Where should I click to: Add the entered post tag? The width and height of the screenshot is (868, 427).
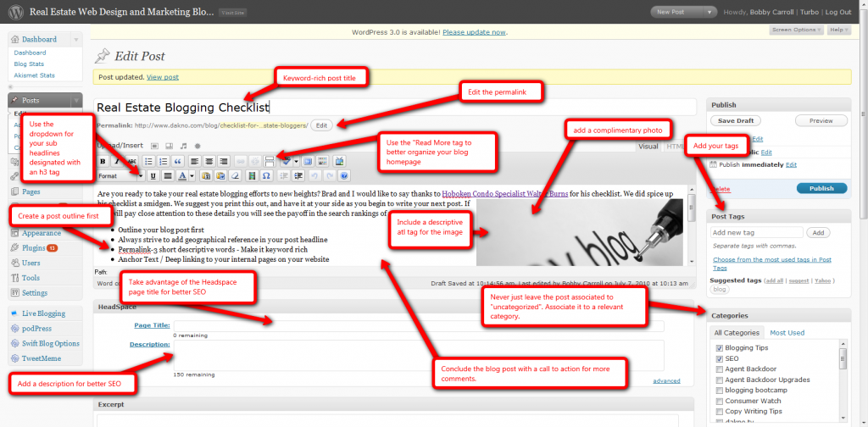tap(818, 233)
